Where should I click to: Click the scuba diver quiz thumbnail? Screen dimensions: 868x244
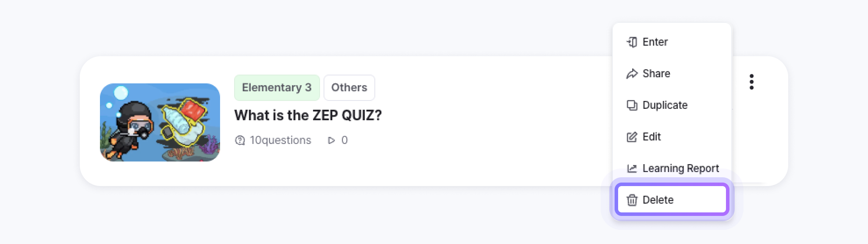click(160, 122)
